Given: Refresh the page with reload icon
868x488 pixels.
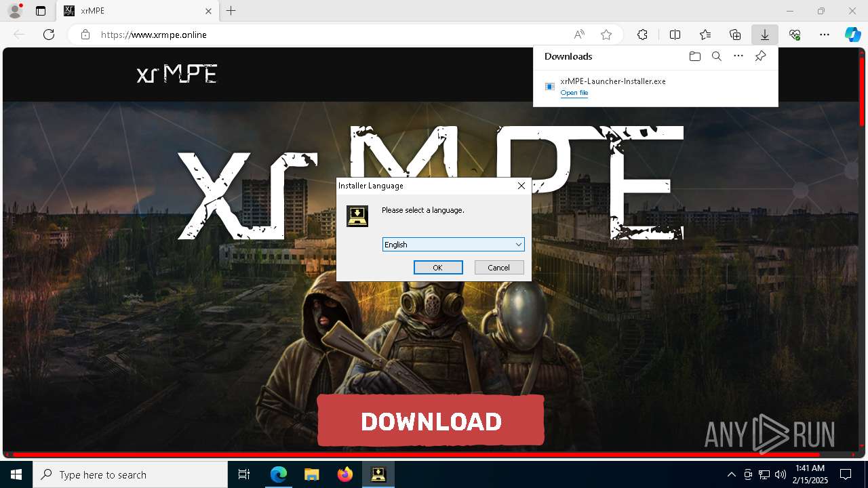Looking at the screenshot, I should tap(49, 35).
